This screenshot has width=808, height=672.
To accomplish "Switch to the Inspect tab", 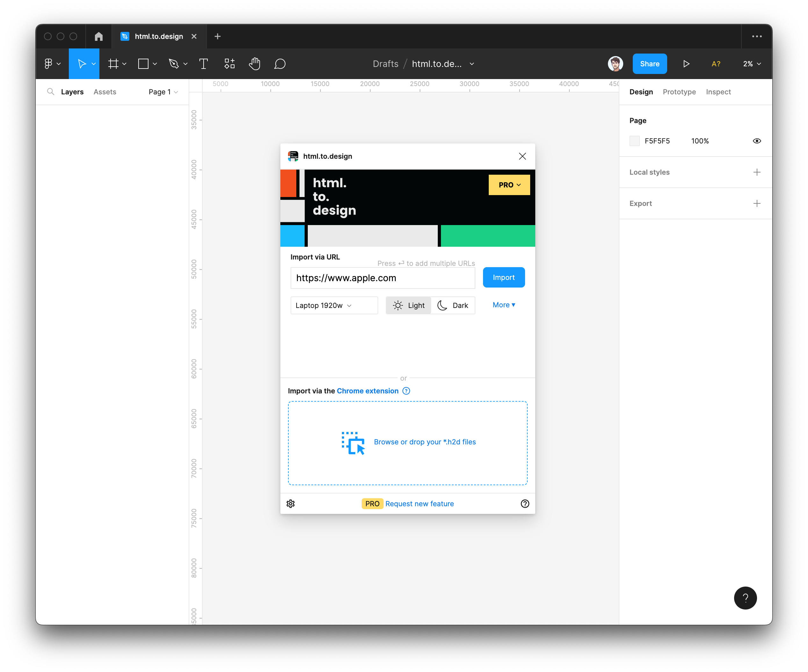I will pos(718,91).
